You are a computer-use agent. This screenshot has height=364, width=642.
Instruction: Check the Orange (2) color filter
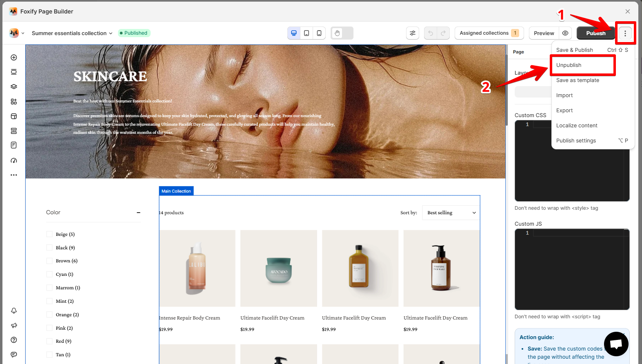pyautogui.click(x=49, y=315)
